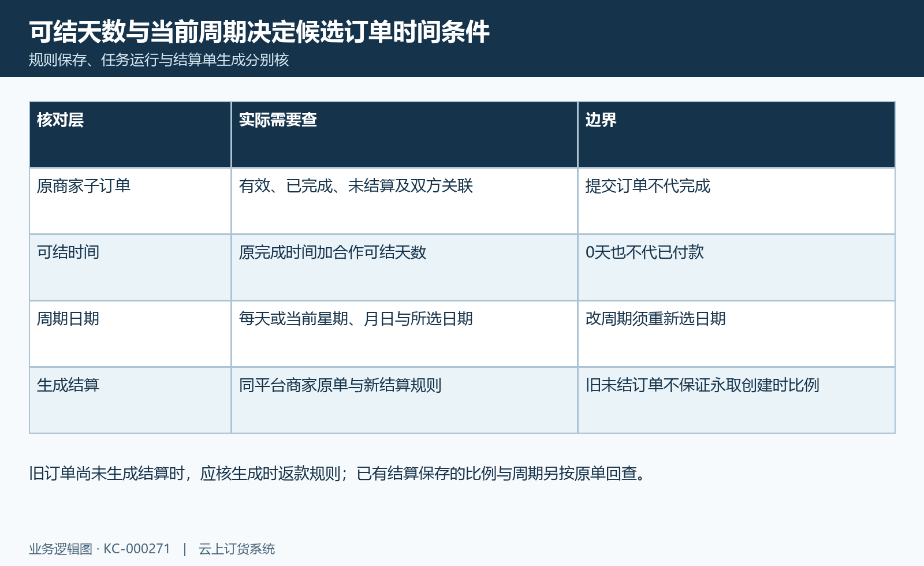Screen dimensions: 924x566
Task: Click the 周期日期 row label
Action: [130, 334]
